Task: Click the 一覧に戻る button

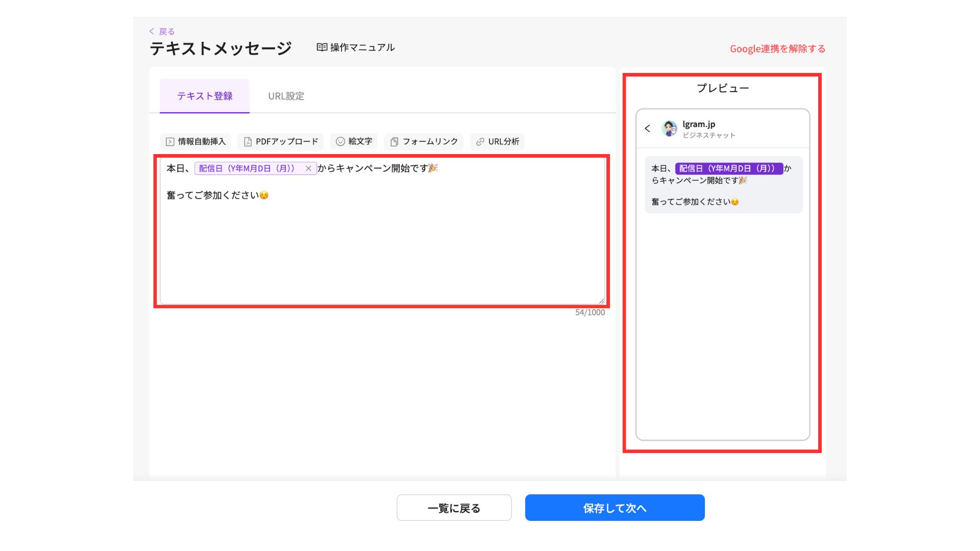Action: pos(454,508)
